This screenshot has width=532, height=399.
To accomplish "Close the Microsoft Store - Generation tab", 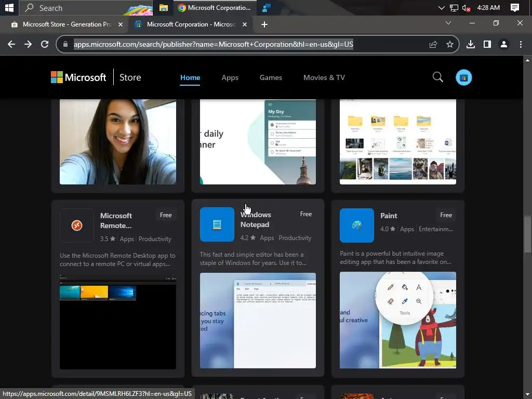I will click(x=121, y=24).
